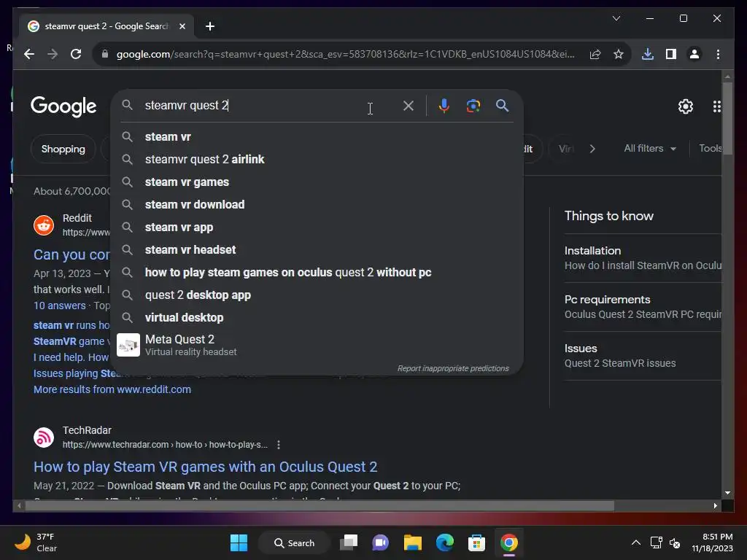Close the steamvr quest 2 tab
The height and width of the screenshot is (560, 747).
click(x=182, y=26)
